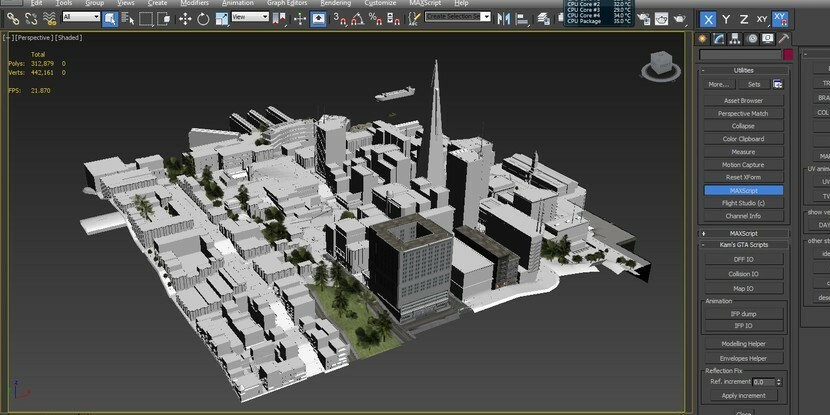
Task: Open the Modifiers menu
Action: 194,4
